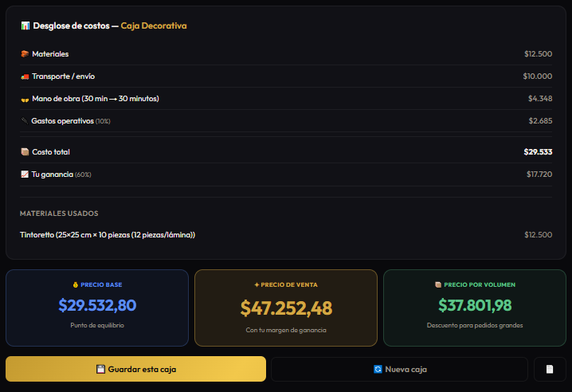Click the box icon beside Costo total
Screen dimensions: 572x392
coord(25,152)
